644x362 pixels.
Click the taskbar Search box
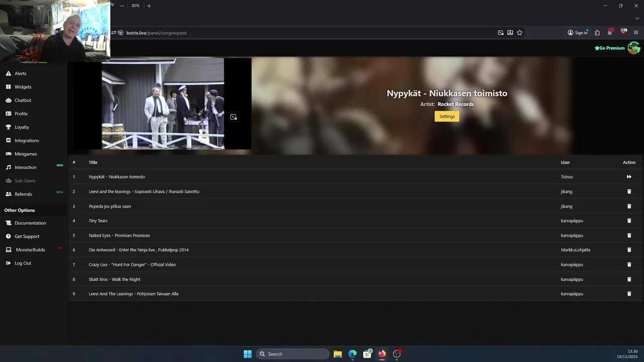(x=293, y=354)
